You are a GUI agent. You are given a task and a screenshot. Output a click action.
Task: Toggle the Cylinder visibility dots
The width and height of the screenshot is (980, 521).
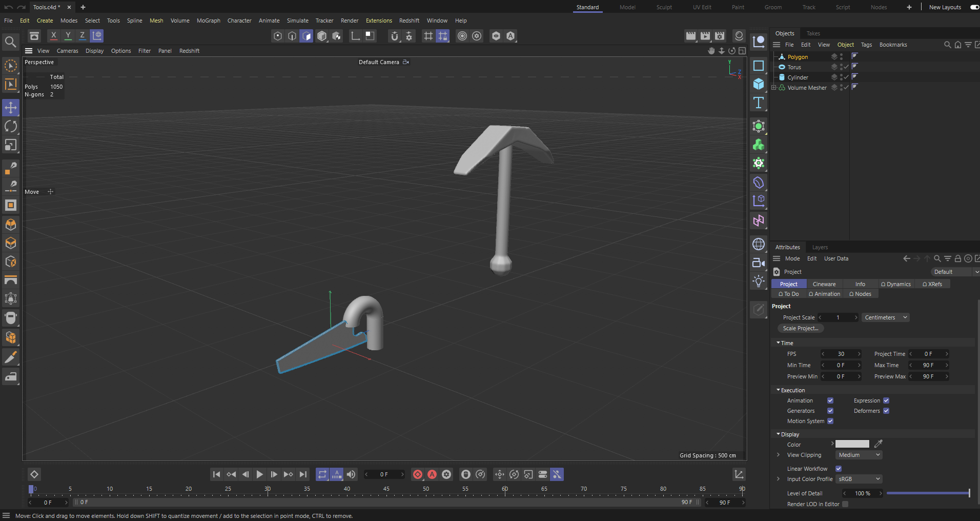[x=841, y=77]
